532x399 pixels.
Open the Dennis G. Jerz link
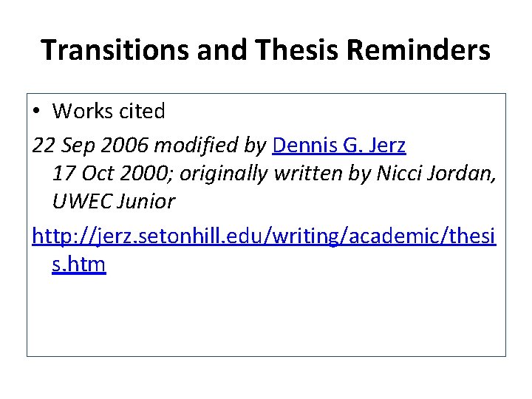coord(338,146)
